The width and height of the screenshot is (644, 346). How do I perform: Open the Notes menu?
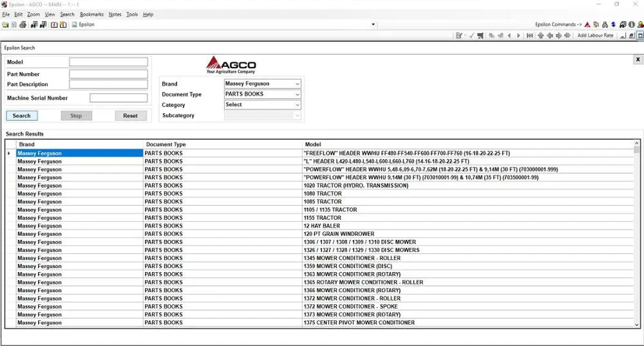[x=115, y=14]
